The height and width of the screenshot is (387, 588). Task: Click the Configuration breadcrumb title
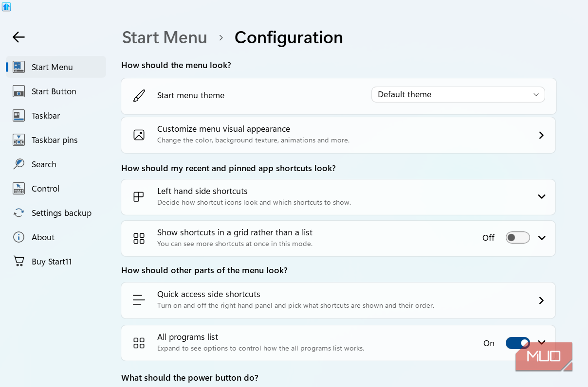(289, 37)
